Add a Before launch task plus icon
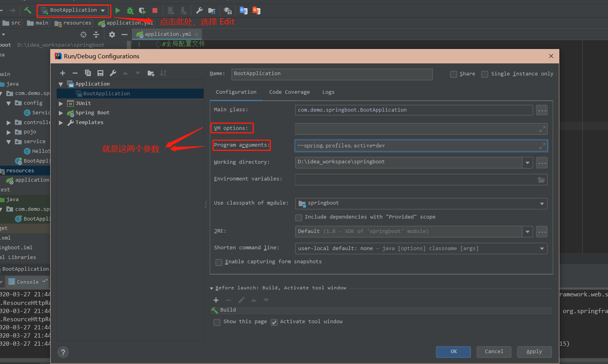The width and height of the screenshot is (608, 364). pyautogui.click(x=216, y=300)
